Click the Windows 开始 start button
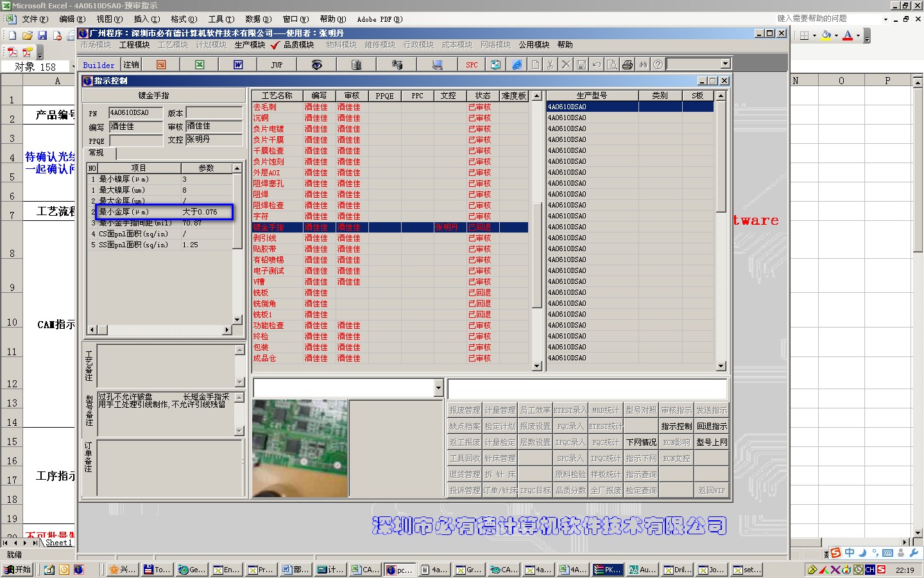 pos(17,570)
